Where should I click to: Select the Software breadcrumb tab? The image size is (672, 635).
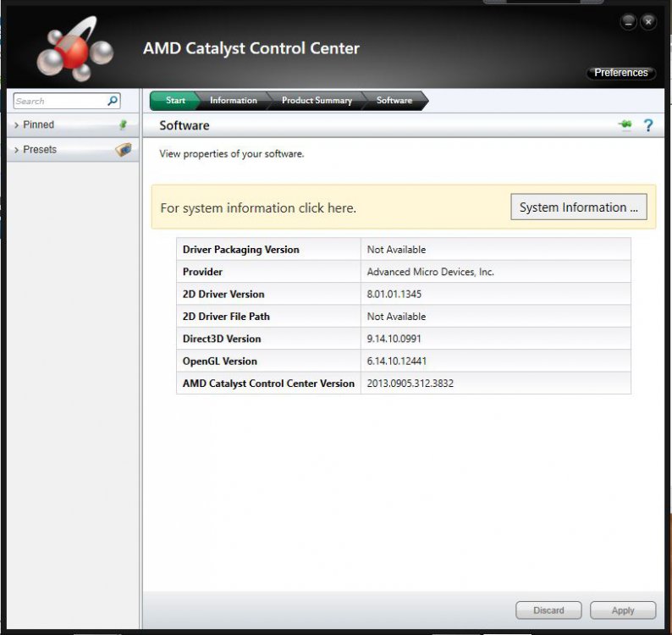pyautogui.click(x=394, y=101)
